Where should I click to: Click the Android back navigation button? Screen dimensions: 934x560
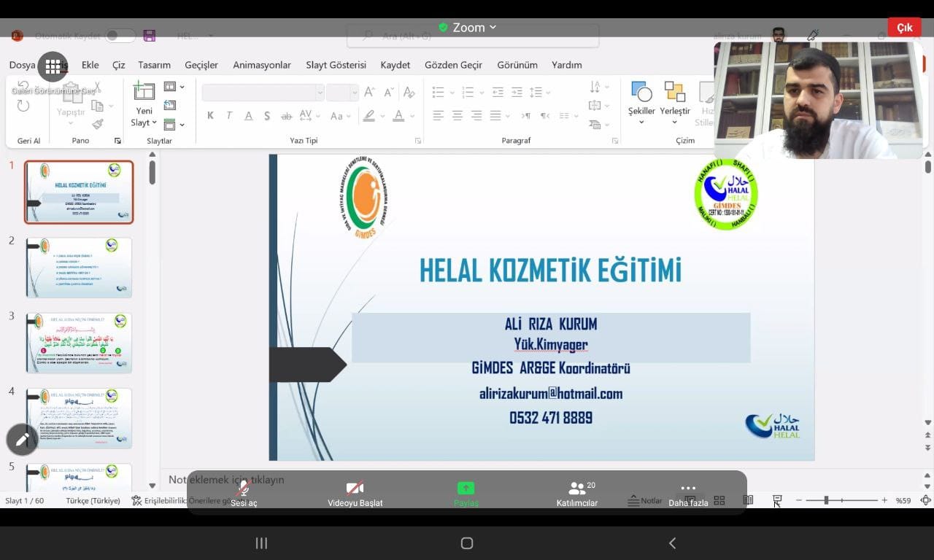672,543
